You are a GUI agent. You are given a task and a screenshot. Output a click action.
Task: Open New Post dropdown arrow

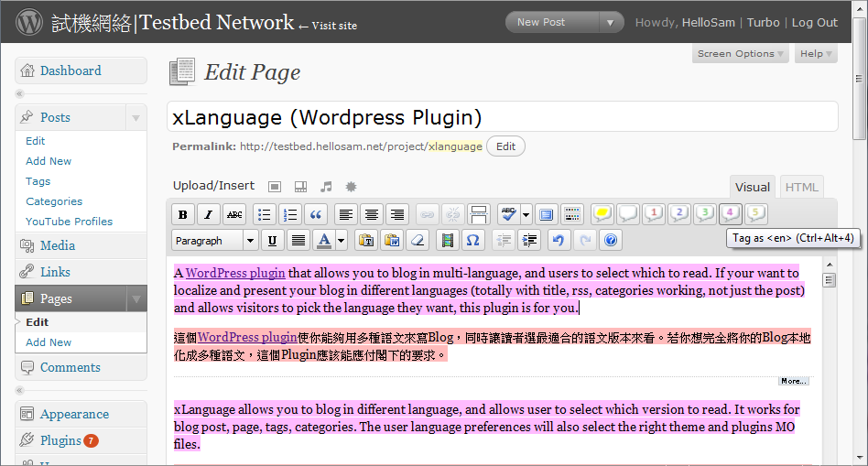[611, 22]
